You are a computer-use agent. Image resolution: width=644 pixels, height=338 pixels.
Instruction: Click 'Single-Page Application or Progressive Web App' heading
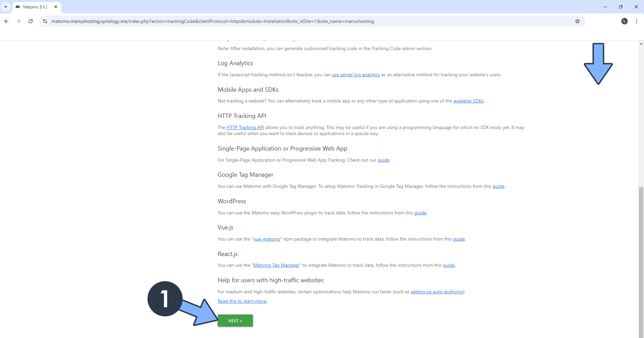click(282, 149)
